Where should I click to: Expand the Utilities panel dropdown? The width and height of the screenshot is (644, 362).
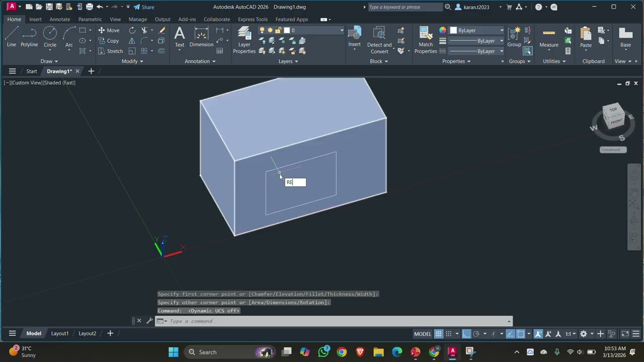pyautogui.click(x=554, y=61)
